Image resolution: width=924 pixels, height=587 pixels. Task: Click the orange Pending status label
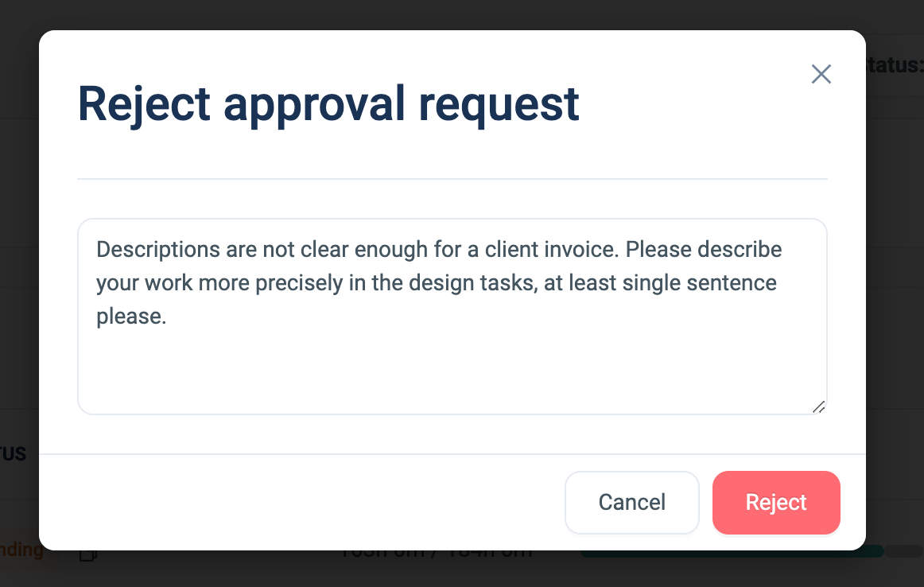pyautogui.click(x=22, y=550)
